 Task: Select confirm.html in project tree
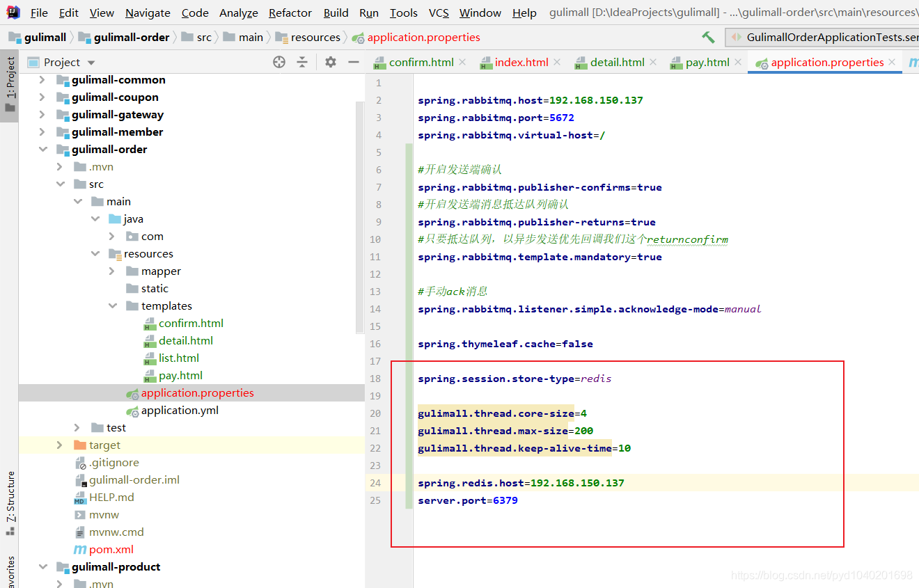183,323
